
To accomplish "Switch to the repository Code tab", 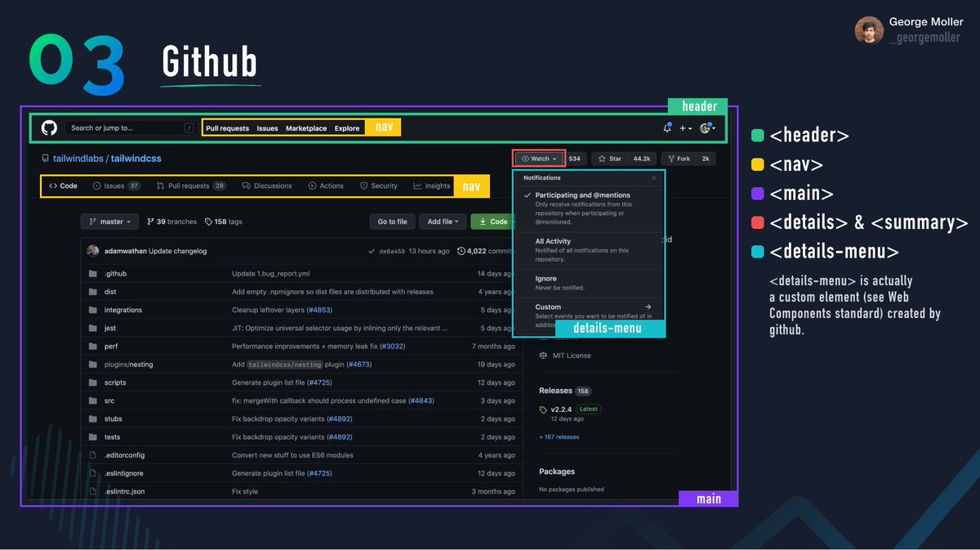I will [x=63, y=186].
